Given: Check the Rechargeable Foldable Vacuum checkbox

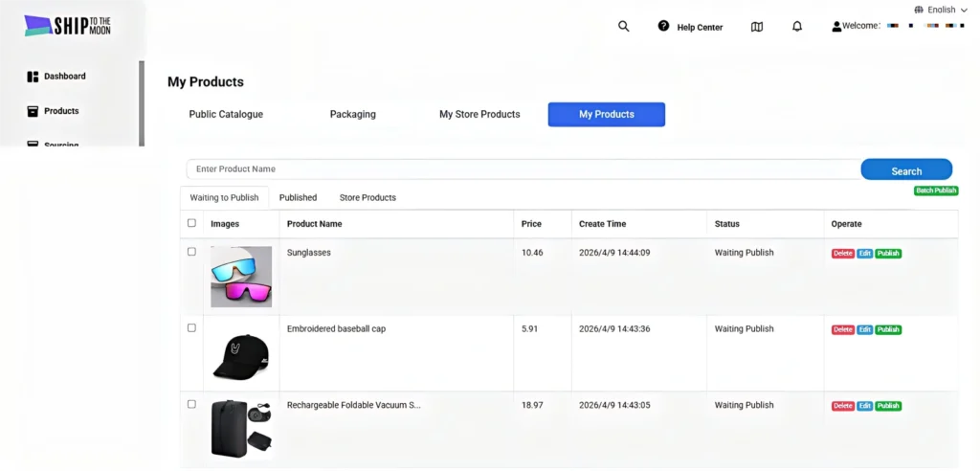Looking at the screenshot, I should point(191,404).
